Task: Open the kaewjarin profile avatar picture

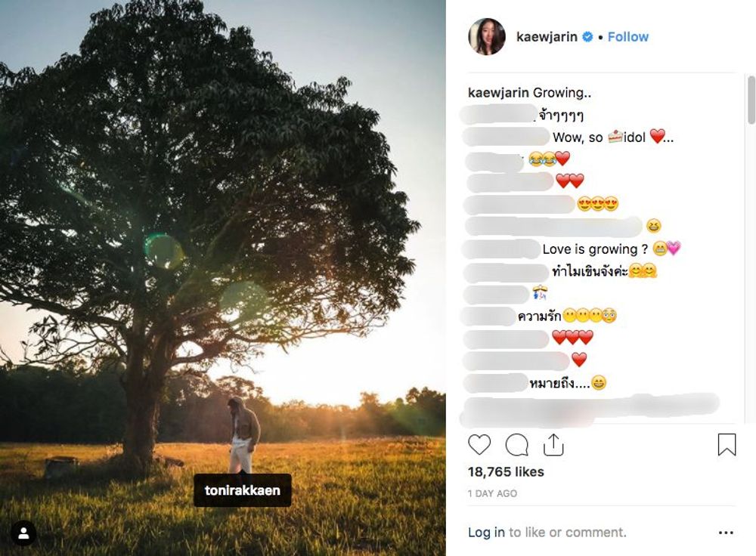Action: click(487, 36)
